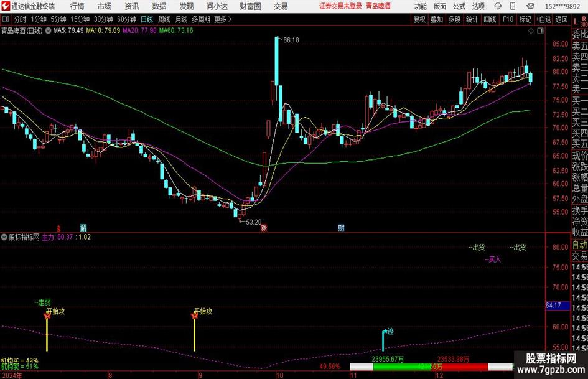Screen dimensions: 588x379
Task: Click 主力: 60.37 indicator value
Action: tap(57, 237)
